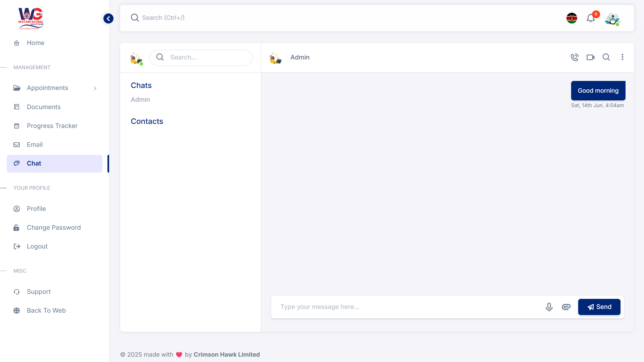Select the Chats section heading
Screen dimensions: 644x362
[x=141, y=85]
